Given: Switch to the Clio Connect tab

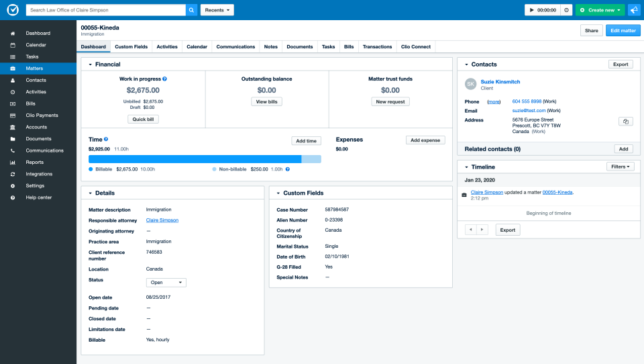Looking at the screenshot, I should coord(416,46).
